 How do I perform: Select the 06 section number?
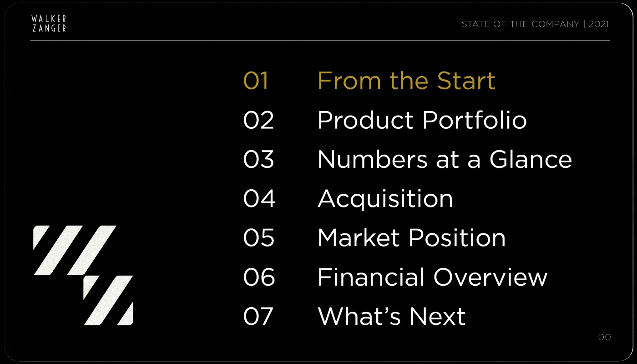click(x=259, y=277)
